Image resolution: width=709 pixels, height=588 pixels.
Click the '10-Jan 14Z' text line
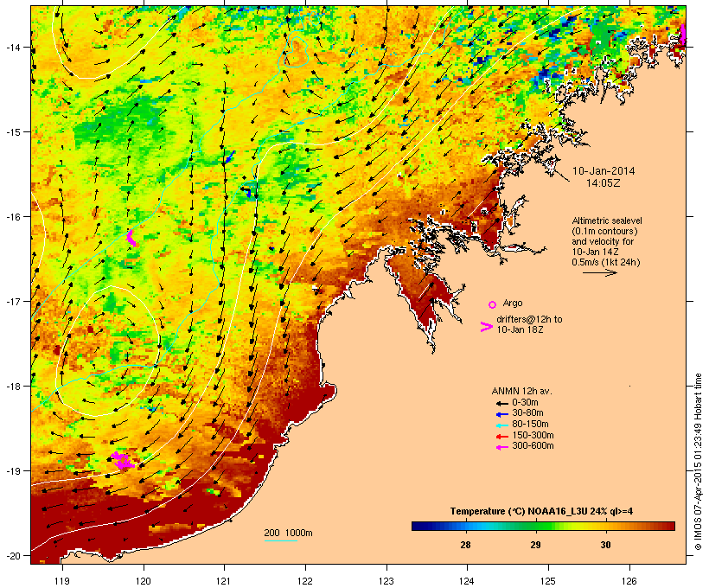[595, 252]
